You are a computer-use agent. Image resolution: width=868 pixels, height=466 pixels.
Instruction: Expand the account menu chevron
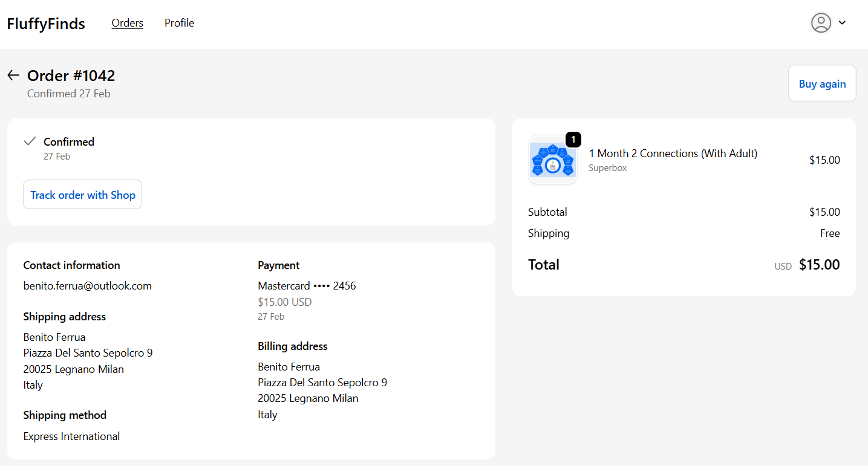(x=842, y=23)
